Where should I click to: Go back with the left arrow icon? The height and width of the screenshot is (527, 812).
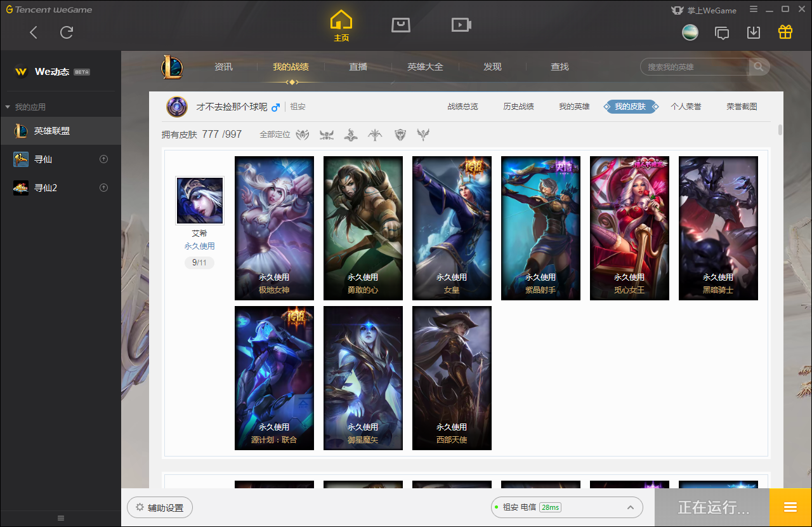click(x=34, y=32)
